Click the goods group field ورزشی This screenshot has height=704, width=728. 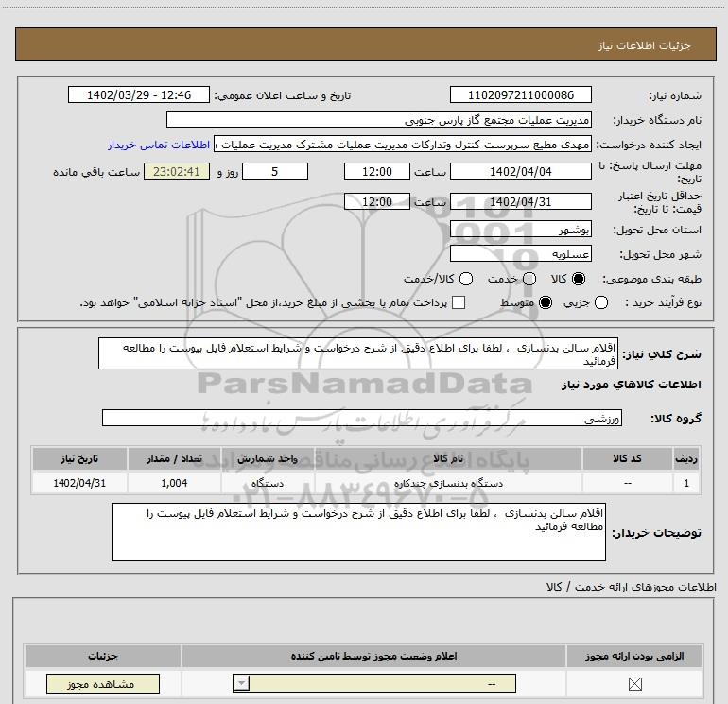click(362, 418)
